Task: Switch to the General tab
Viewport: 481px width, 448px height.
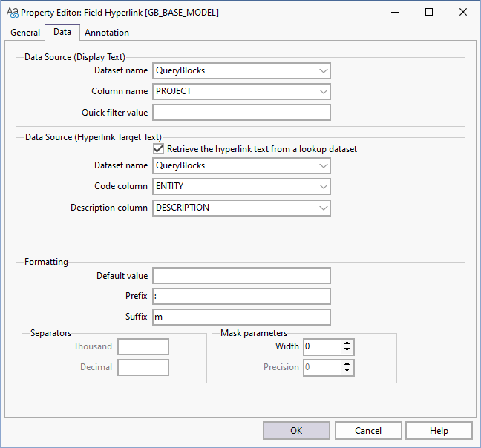Action: [25, 33]
